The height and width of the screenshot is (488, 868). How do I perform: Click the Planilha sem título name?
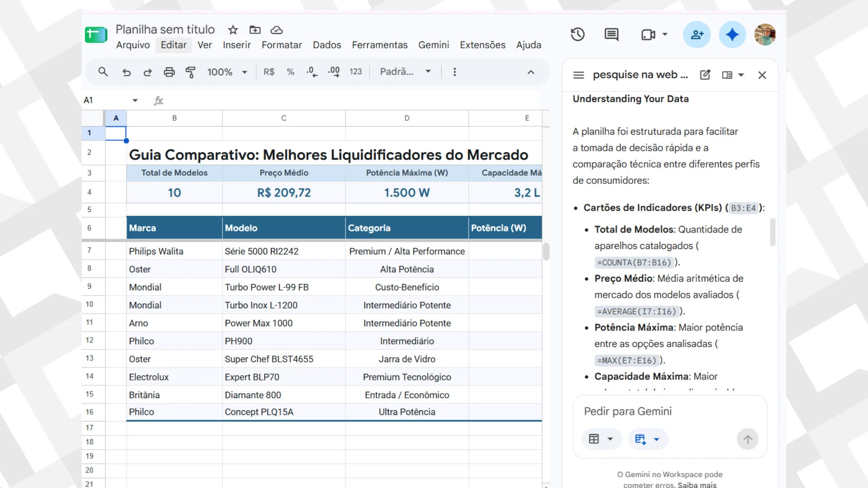[165, 29]
